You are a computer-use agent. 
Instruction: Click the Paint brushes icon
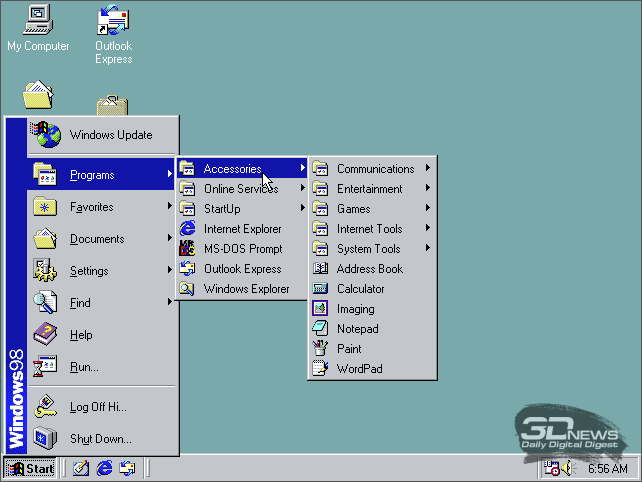coord(320,348)
